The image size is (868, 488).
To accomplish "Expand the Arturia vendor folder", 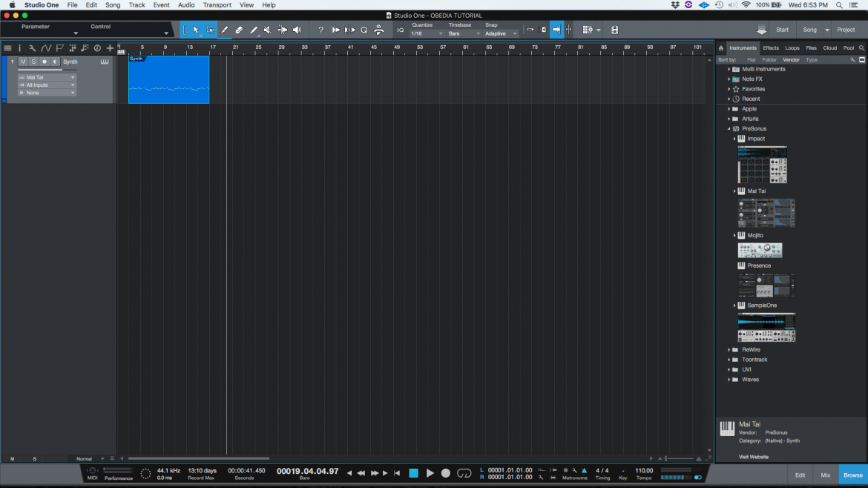I will pyautogui.click(x=729, y=119).
